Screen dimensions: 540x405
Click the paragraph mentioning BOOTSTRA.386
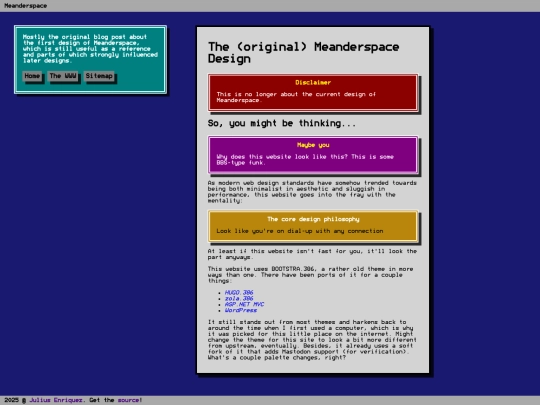pos(310,274)
